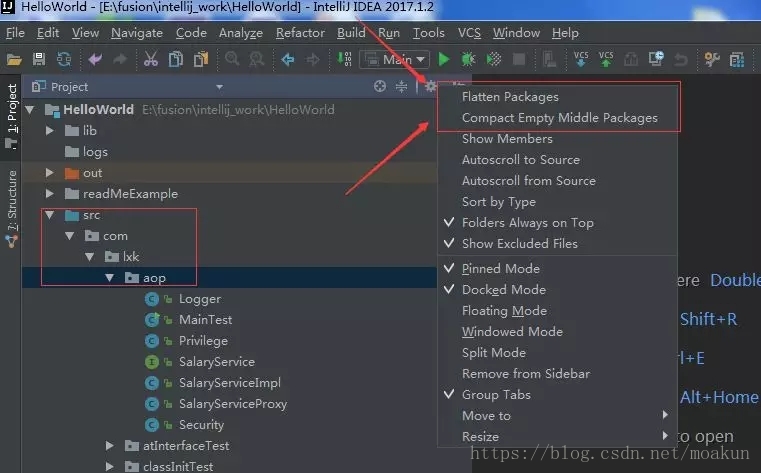761x473 pixels.
Task: Choose Show Members entry
Action: pyautogui.click(x=557, y=139)
